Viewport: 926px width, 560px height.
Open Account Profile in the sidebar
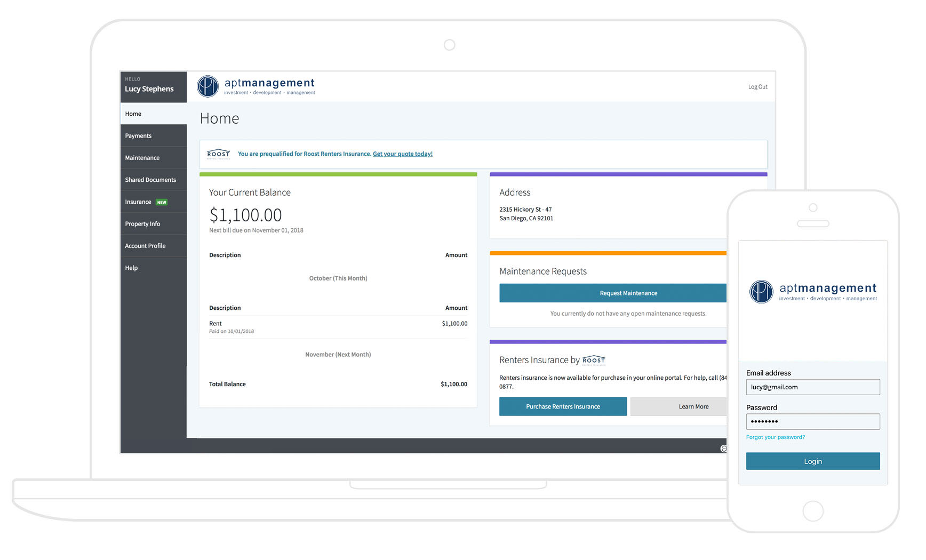(x=145, y=246)
